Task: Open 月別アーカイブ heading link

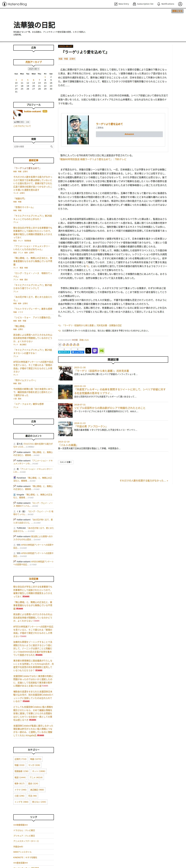Action: pyautogui.click(x=33, y=62)
